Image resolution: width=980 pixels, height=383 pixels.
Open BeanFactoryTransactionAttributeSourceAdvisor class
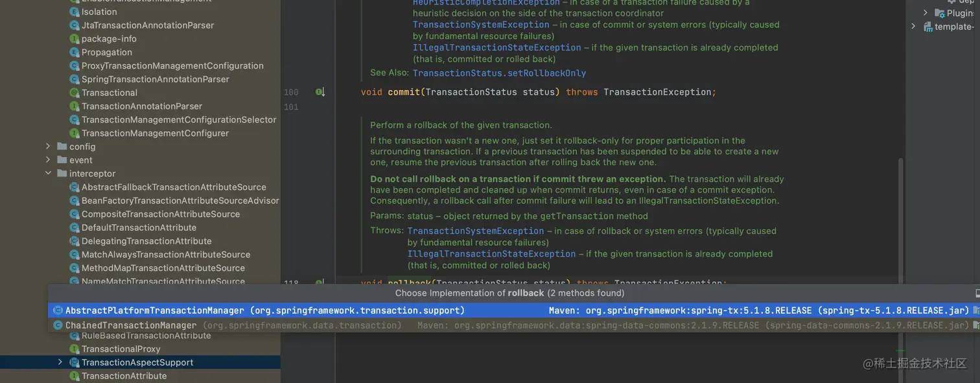(180, 201)
